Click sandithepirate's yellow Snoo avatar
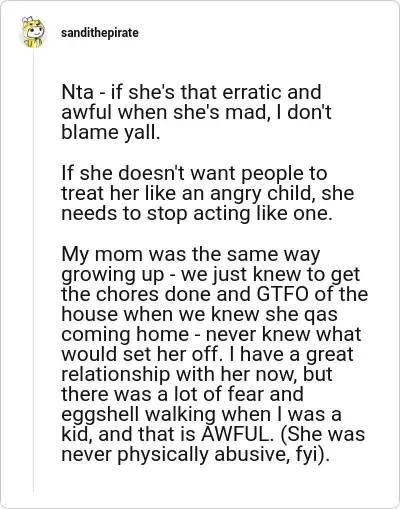The image size is (400, 509). pyautogui.click(x=33, y=32)
